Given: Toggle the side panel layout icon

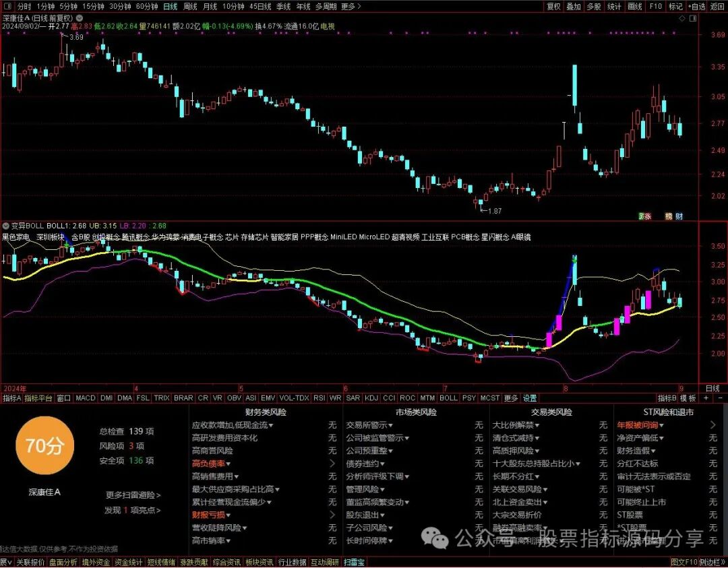Looking at the screenshot, I should pyautogui.click(x=693, y=19).
